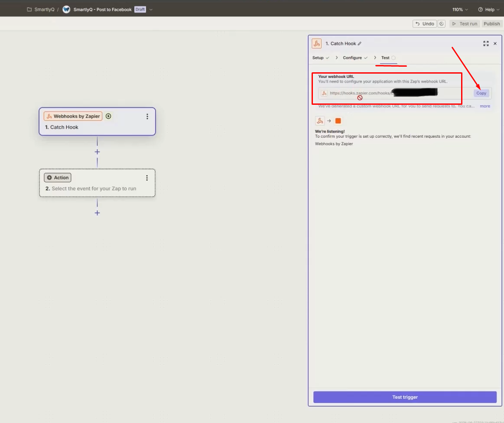504x423 pixels.
Task: Click the "We're listening!" heading
Action: [x=330, y=131]
